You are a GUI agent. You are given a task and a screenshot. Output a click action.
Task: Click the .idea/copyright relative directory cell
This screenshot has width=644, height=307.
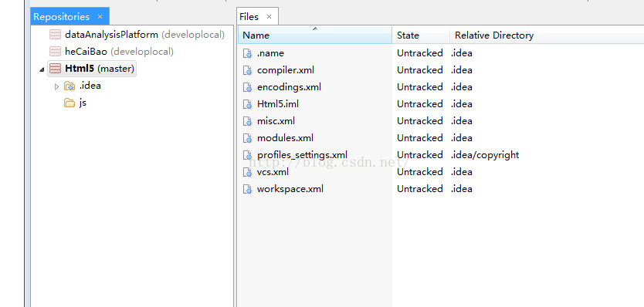485,155
